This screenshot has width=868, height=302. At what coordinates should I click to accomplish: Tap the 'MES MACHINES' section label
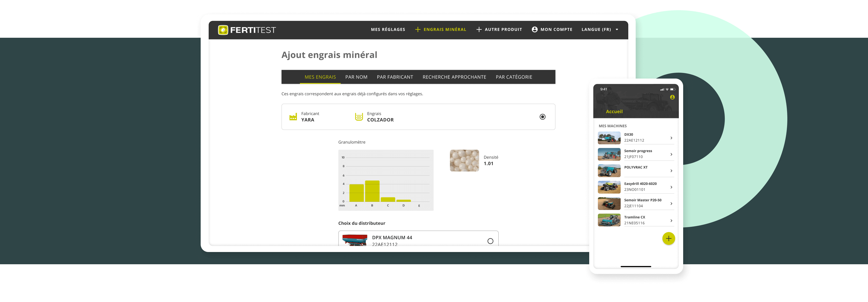(x=613, y=126)
